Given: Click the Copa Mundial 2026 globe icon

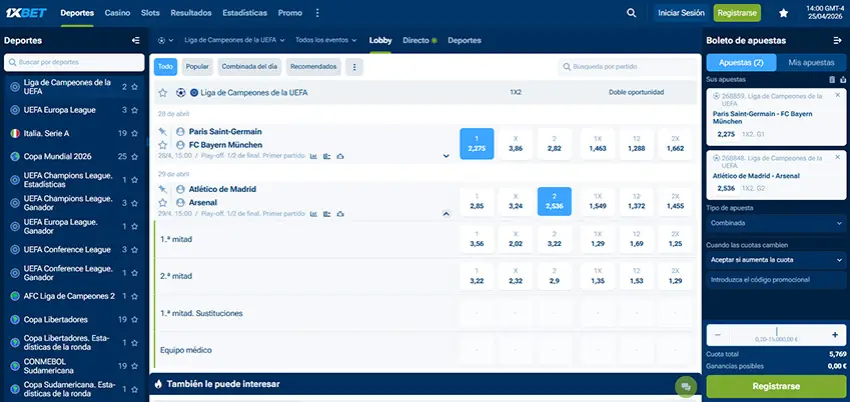Looking at the screenshot, I should click(15, 157).
